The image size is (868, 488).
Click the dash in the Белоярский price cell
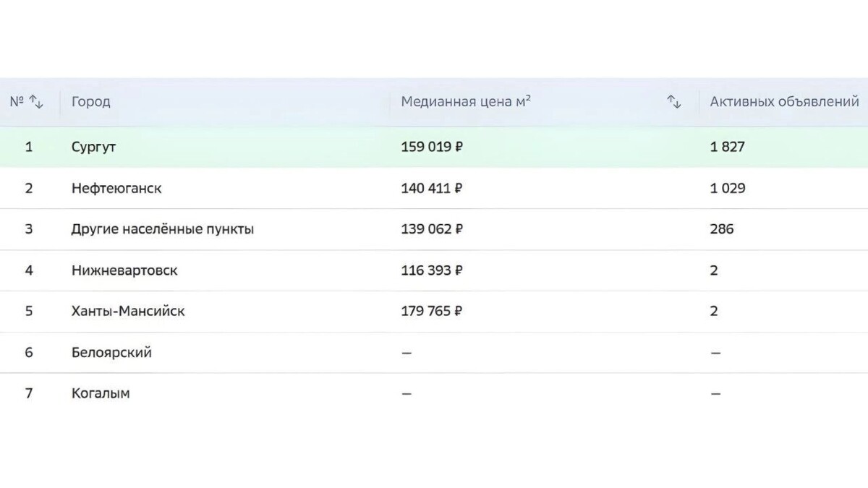pos(407,353)
